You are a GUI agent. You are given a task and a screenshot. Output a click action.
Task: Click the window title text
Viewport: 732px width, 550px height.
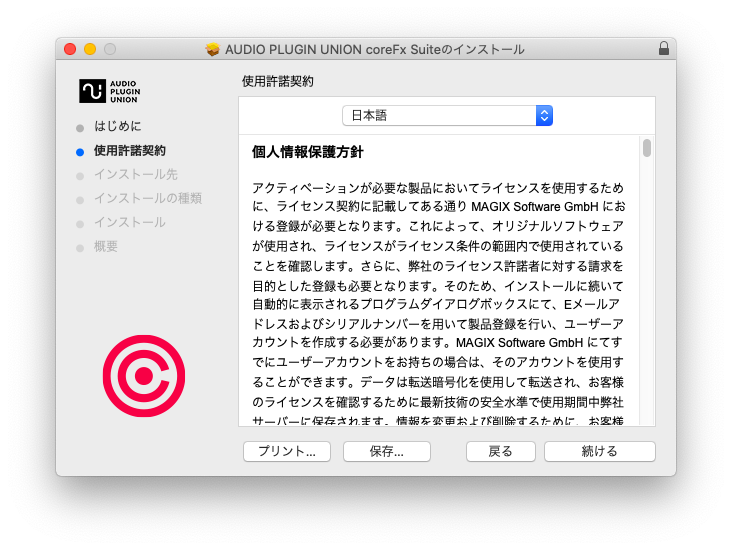[375, 49]
